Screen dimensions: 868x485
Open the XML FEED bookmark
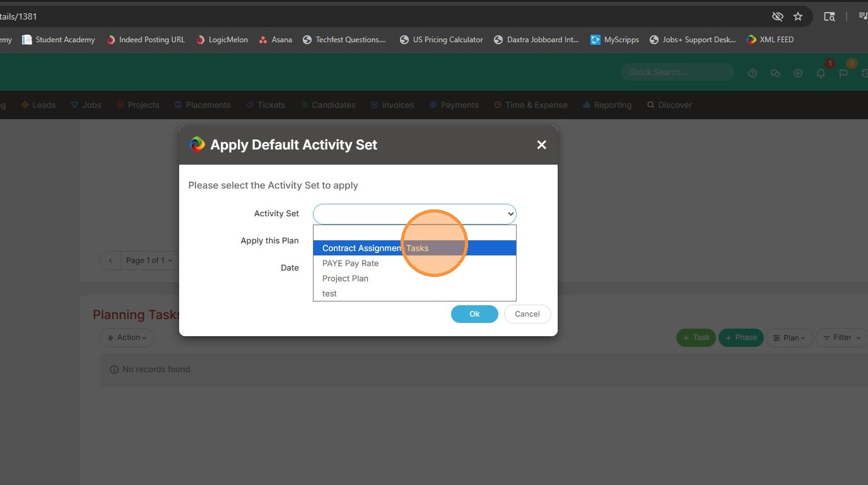click(770, 40)
